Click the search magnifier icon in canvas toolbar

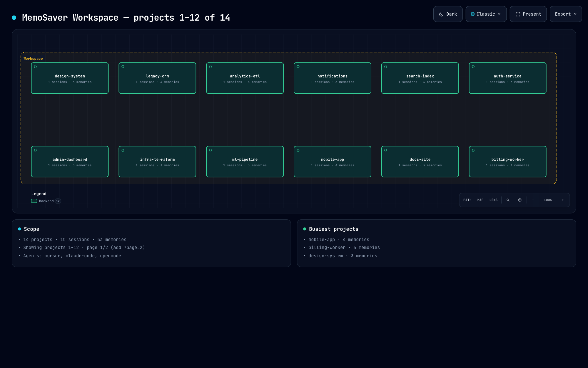(x=508, y=200)
